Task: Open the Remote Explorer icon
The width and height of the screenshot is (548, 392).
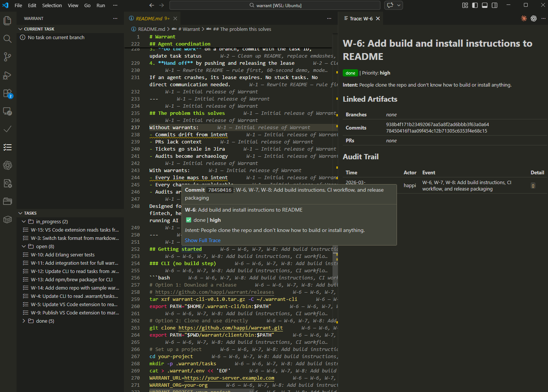Action: coord(8,111)
